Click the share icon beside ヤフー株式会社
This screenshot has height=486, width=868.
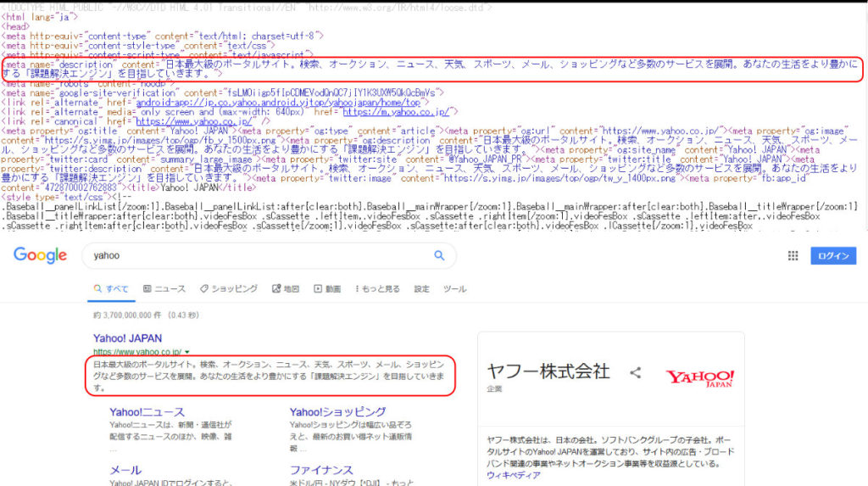[x=635, y=371]
